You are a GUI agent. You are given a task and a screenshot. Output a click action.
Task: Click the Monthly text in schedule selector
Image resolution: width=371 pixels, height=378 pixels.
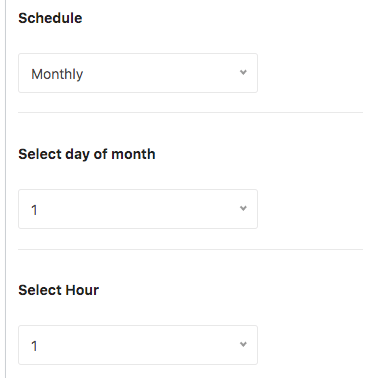coord(57,74)
